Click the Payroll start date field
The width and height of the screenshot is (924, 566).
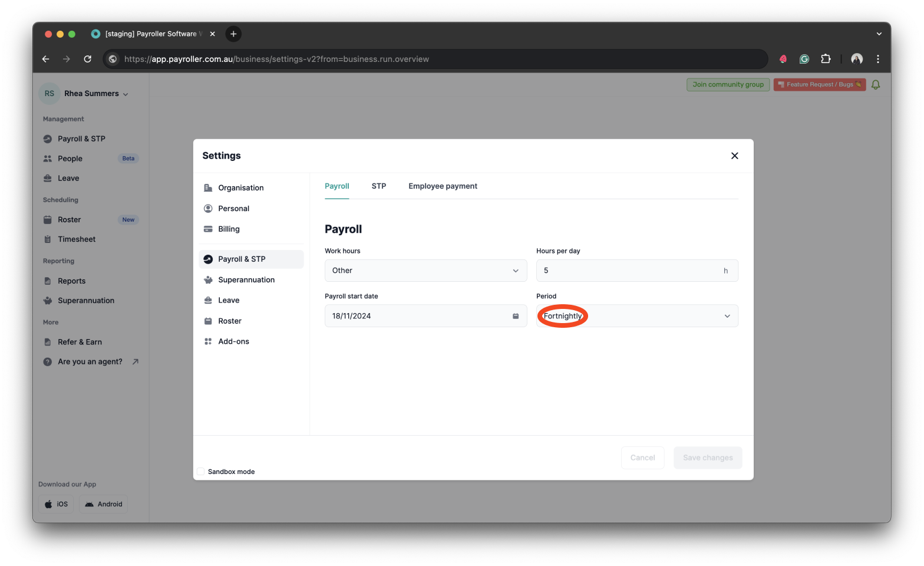(x=425, y=316)
